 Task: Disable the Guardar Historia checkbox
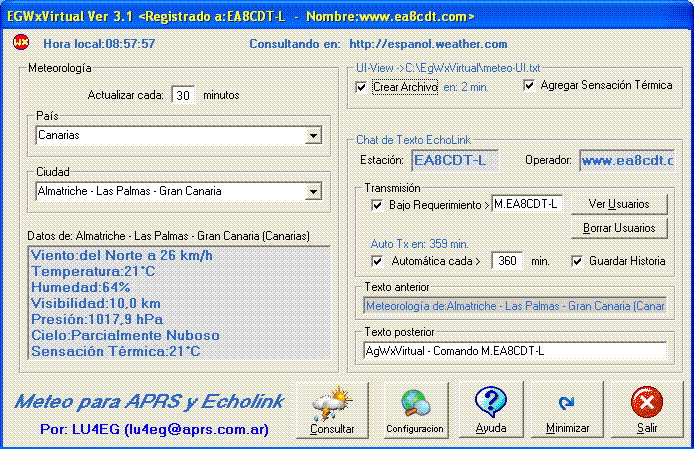pos(577,261)
